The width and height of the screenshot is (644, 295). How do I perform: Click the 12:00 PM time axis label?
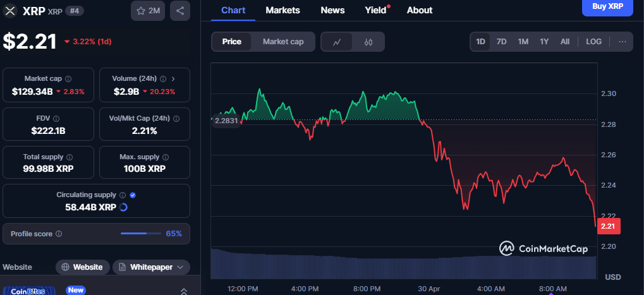243,289
